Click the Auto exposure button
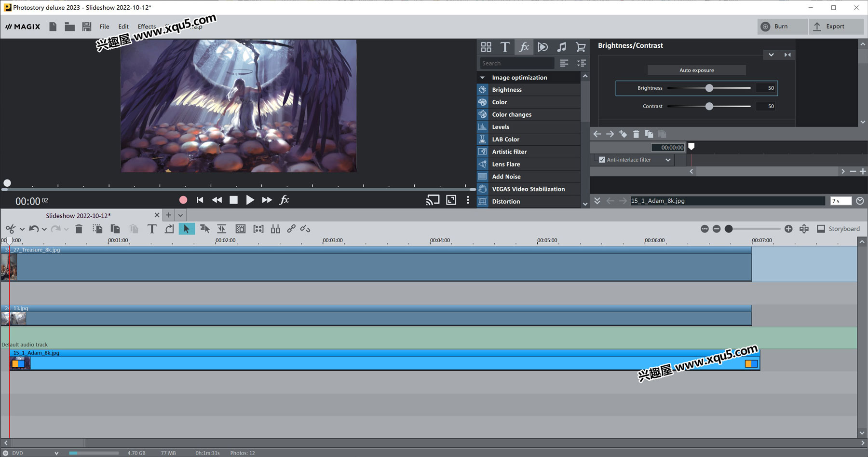 [x=697, y=70]
